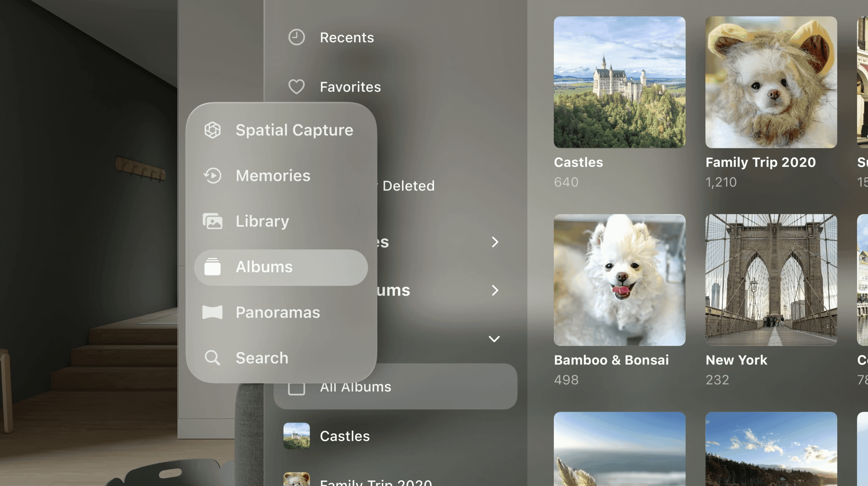Expand the upper right-chevron sidebar row
The height and width of the screenshot is (486, 868).
point(495,242)
